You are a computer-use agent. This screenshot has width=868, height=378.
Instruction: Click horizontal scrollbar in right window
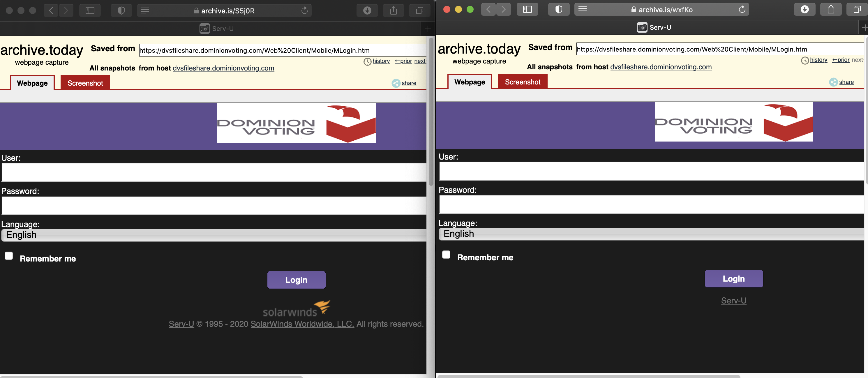[588, 376]
